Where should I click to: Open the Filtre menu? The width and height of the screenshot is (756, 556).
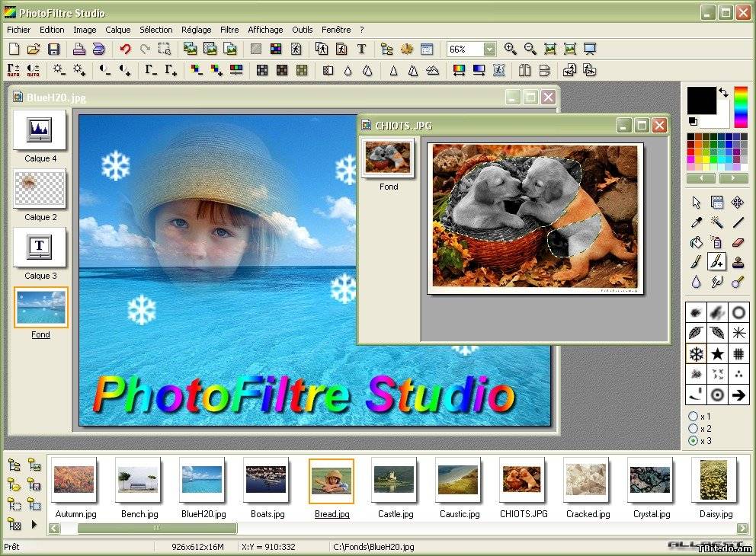(x=229, y=30)
